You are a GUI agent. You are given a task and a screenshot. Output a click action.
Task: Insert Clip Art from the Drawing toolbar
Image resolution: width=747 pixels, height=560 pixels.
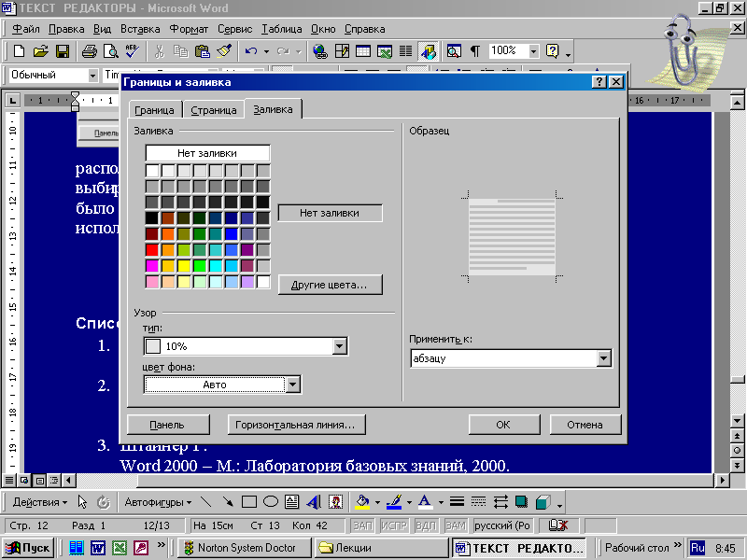pyautogui.click(x=335, y=501)
